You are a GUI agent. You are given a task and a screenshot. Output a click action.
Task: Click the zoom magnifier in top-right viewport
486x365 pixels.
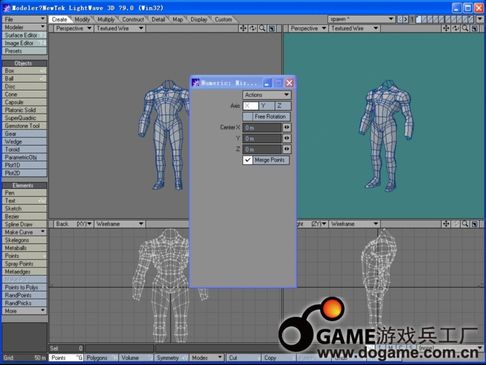point(465,28)
